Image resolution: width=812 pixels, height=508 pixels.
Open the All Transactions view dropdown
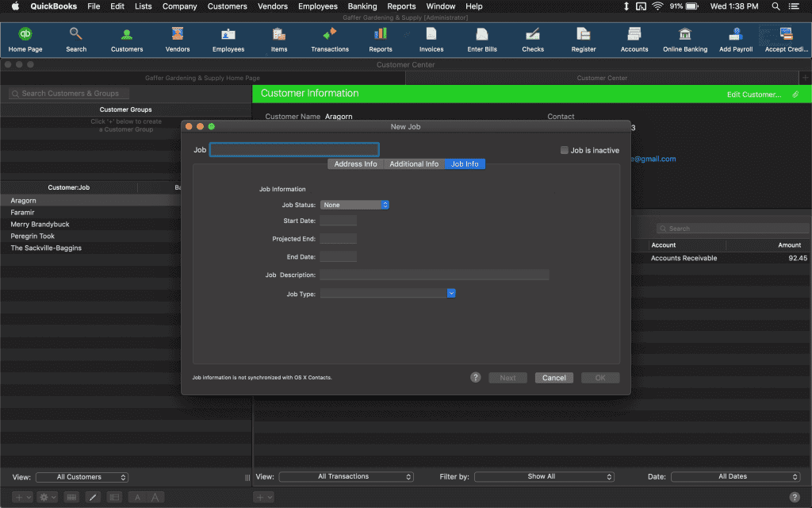tap(346, 476)
